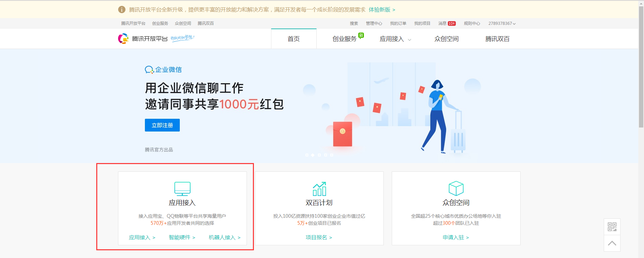Screen dimensions: 644x258
Task: Select the 首页 navigation tab
Action: [x=294, y=39]
